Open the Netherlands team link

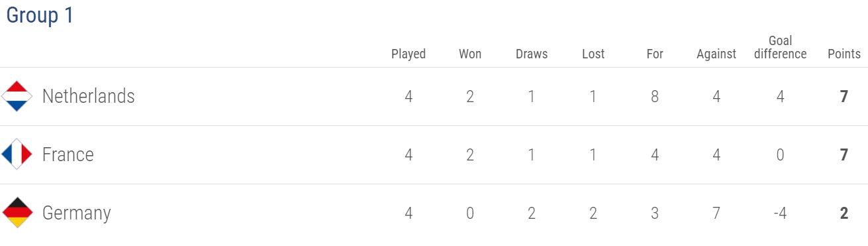pos(88,96)
